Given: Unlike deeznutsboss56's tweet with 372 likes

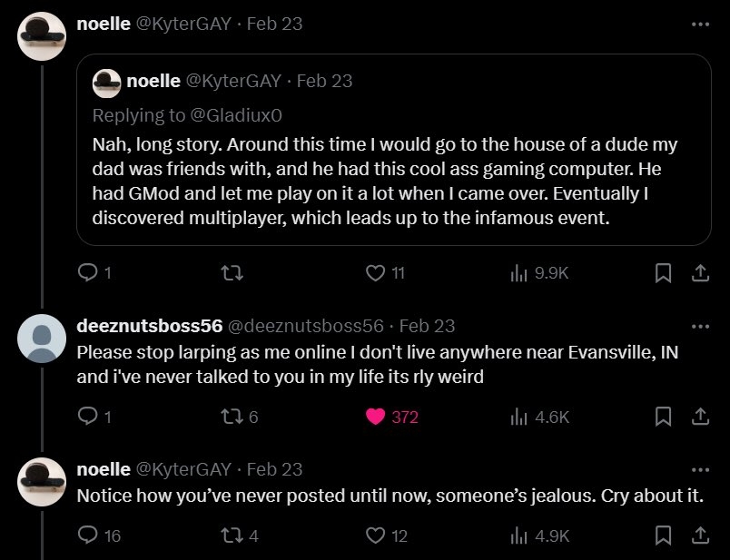Looking at the screenshot, I should (375, 417).
